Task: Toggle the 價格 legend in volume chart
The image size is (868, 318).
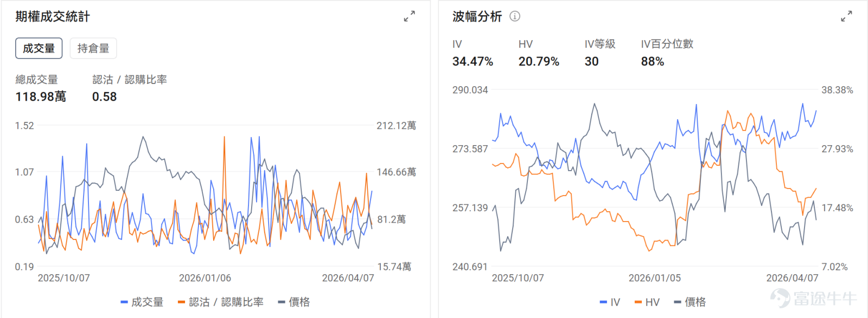Action: click(294, 302)
